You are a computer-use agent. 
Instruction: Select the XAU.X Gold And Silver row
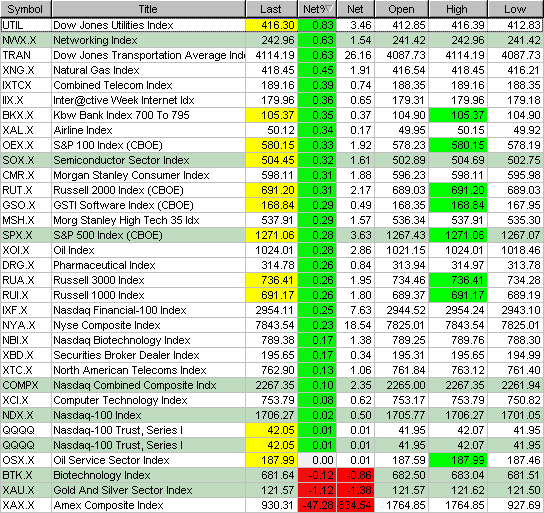[x=272, y=490]
